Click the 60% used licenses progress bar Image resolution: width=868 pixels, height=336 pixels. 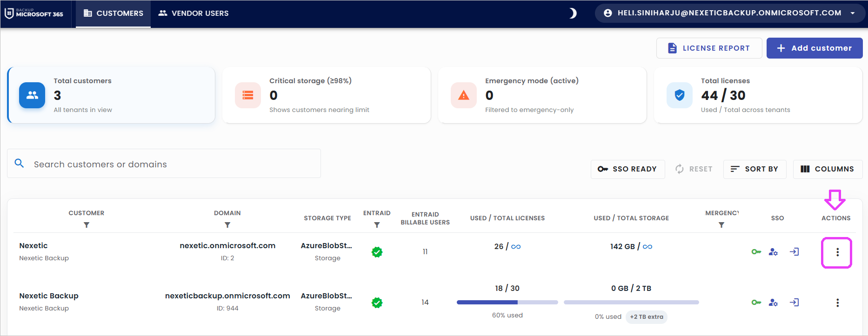(x=507, y=302)
